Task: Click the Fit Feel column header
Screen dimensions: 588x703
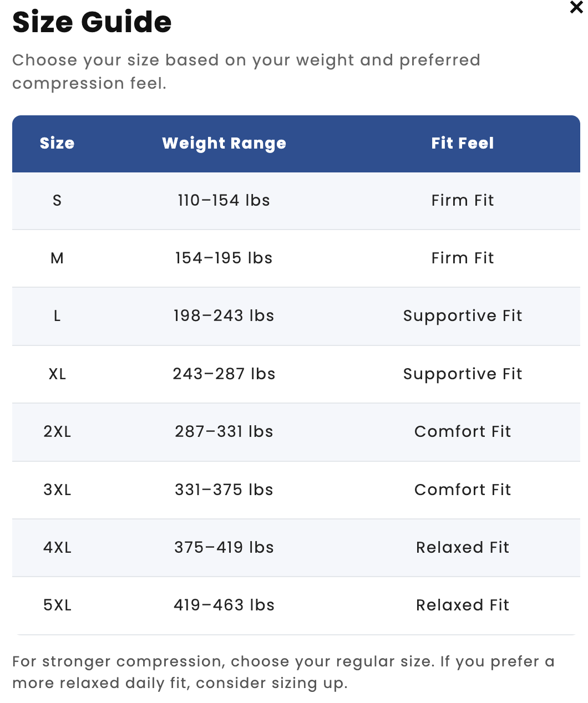Action: coord(463,143)
